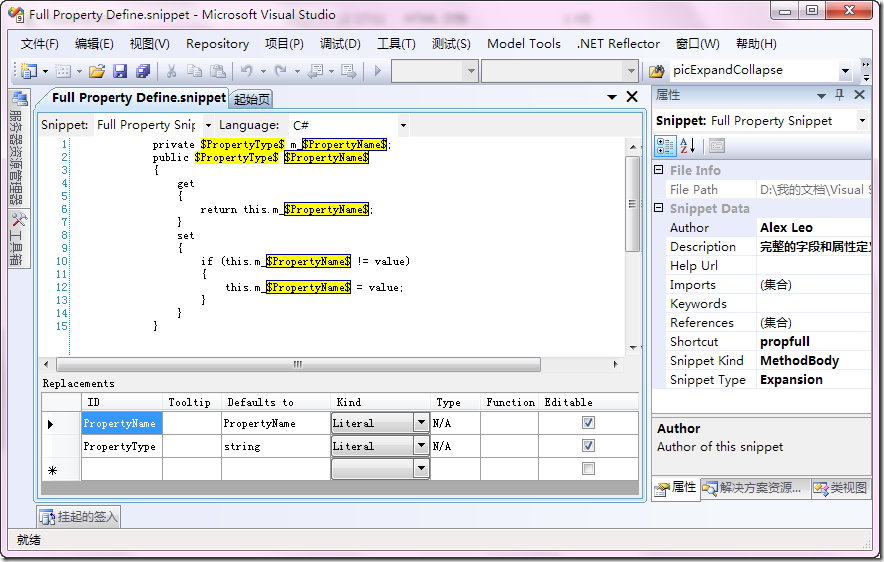Click the code editor horizontal scrollbar
The width and height of the screenshot is (884, 562).
[x=297, y=364]
